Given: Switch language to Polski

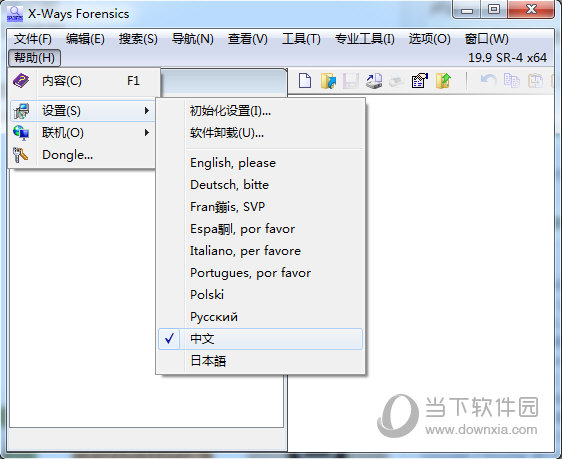Looking at the screenshot, I should (261, 295).
